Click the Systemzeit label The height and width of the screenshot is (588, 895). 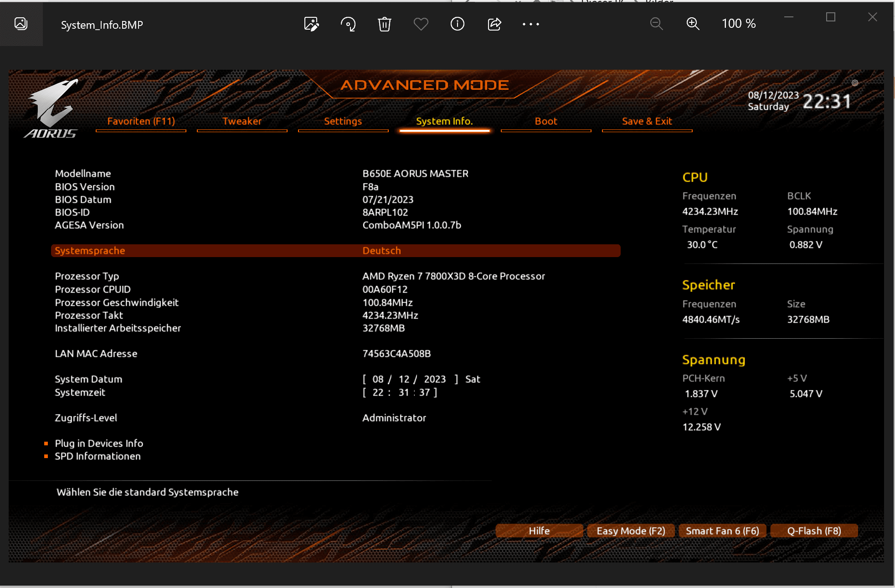coord(80,392)
